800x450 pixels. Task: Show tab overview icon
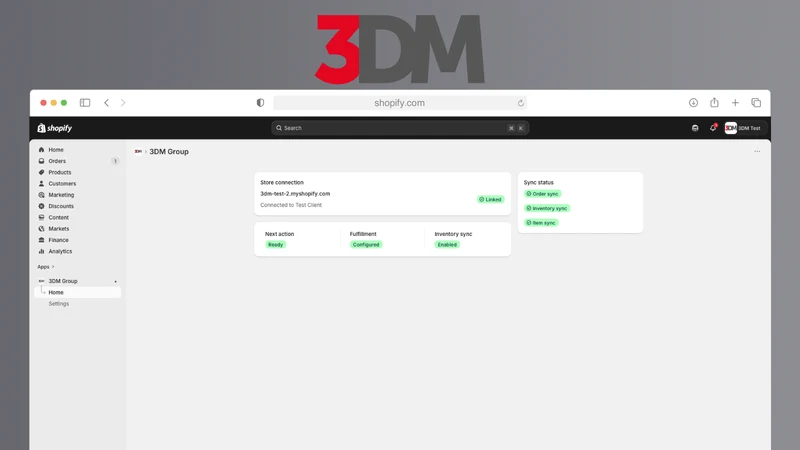[x=756, y=103]
